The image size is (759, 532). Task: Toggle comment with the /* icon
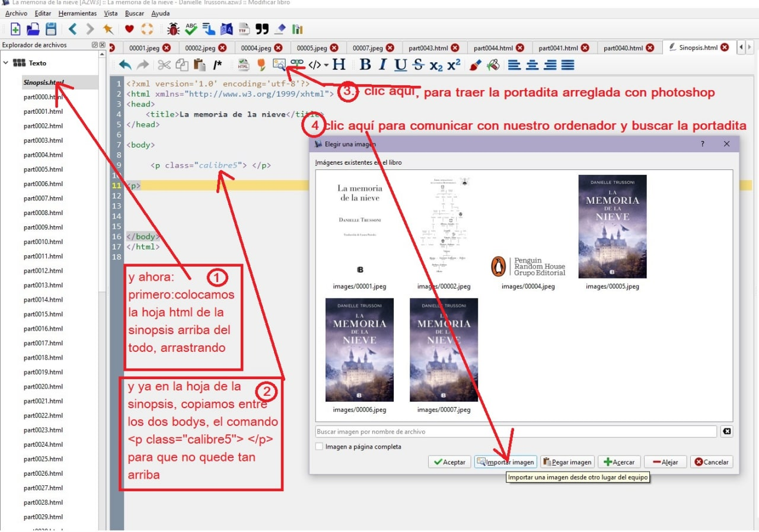tap(218, 65)
